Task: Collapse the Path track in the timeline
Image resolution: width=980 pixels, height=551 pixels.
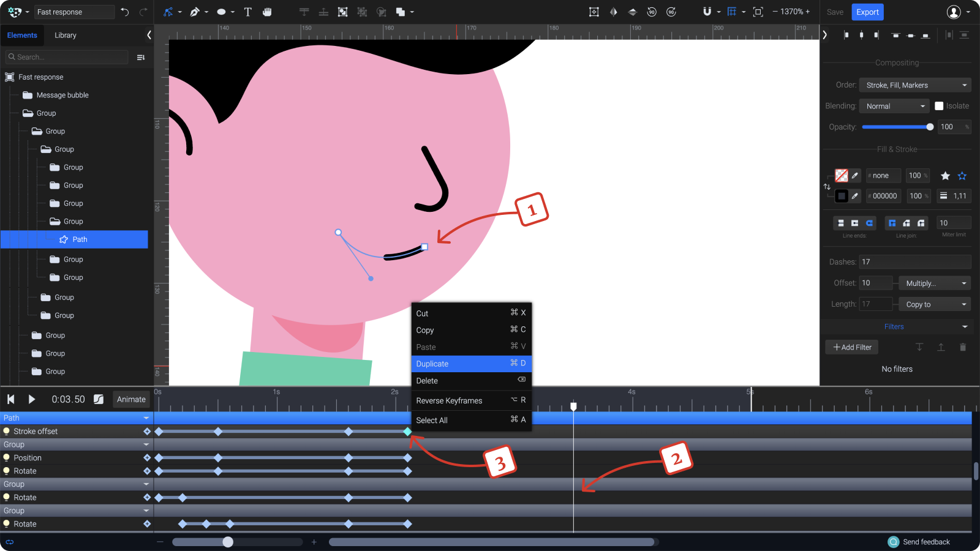Action: pyautogui.click(x=146, y=418)
